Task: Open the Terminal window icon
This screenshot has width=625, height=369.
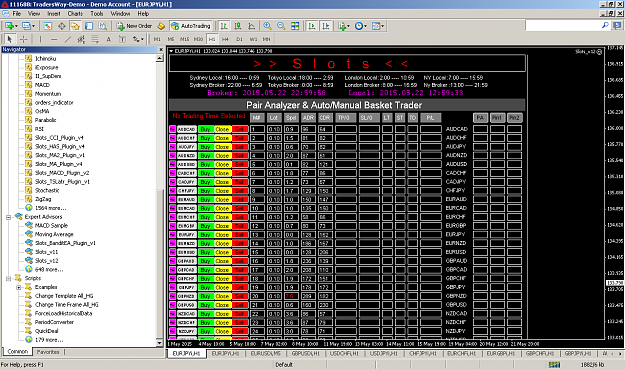Action: (89, 26)
